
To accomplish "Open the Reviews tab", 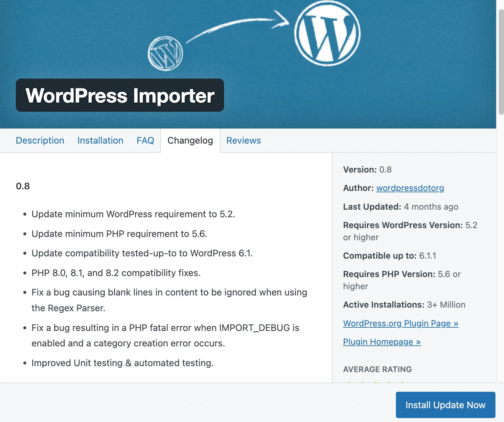I will 243,140.
